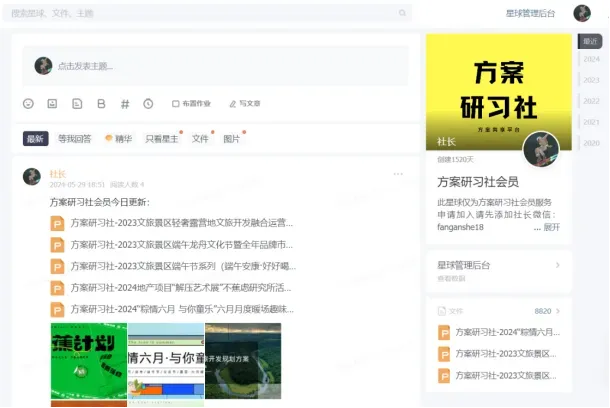Click the 方案研习社会员 group title
This screenshot has width=610, height=408.
[x=478, y=182]
